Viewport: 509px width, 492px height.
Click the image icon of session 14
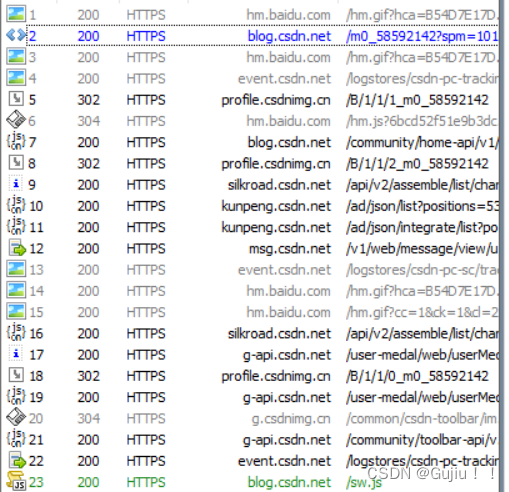(16, 290)
